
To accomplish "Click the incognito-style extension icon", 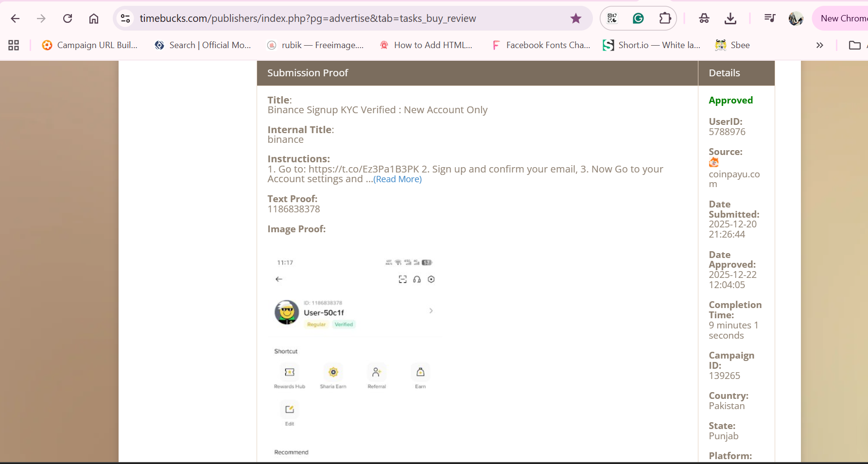I will pos(704,18).
